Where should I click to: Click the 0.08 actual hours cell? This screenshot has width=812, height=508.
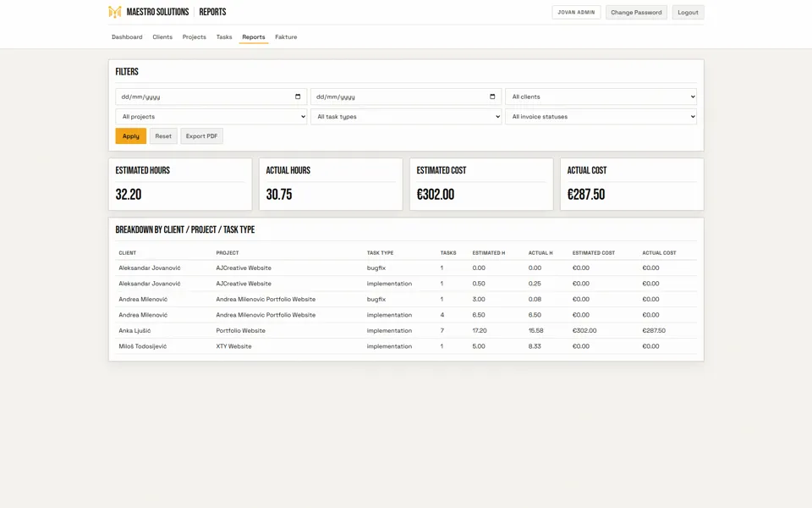[x=535, y=299]
